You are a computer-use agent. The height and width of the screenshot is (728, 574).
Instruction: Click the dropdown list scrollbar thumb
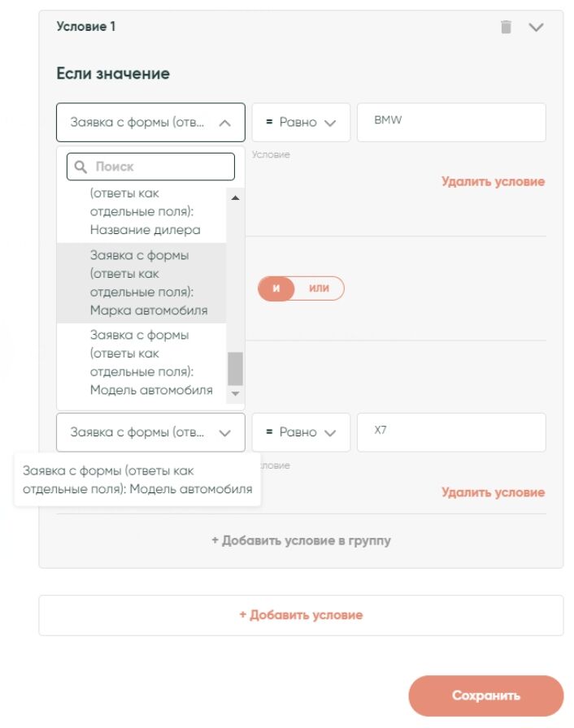coord(235,369)
